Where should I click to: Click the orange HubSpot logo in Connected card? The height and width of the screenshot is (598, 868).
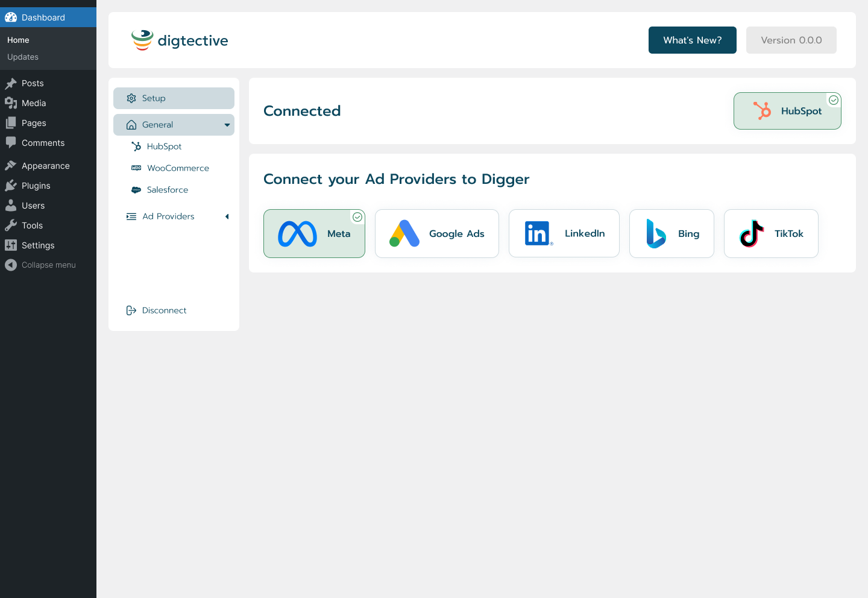762,111
